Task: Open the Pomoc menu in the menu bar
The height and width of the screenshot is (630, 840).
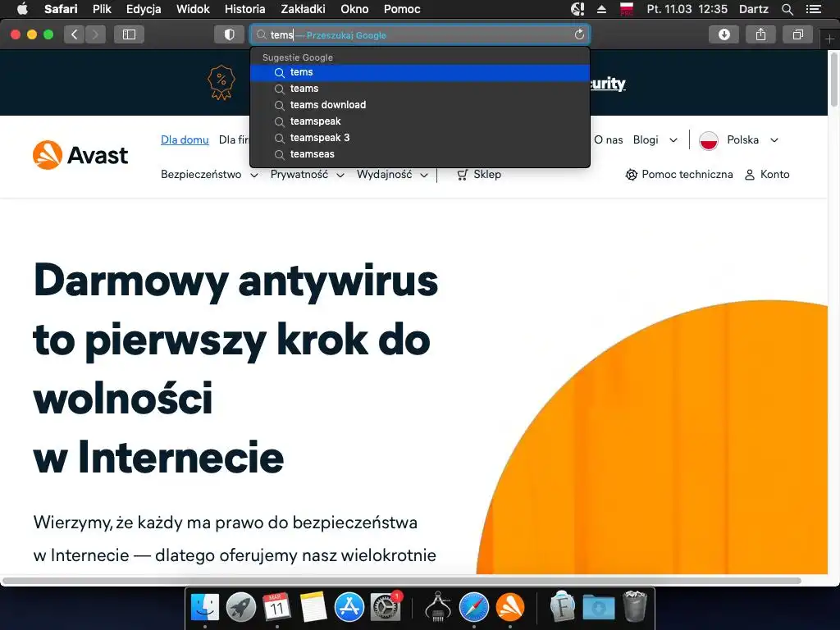Action: (402, 8)
